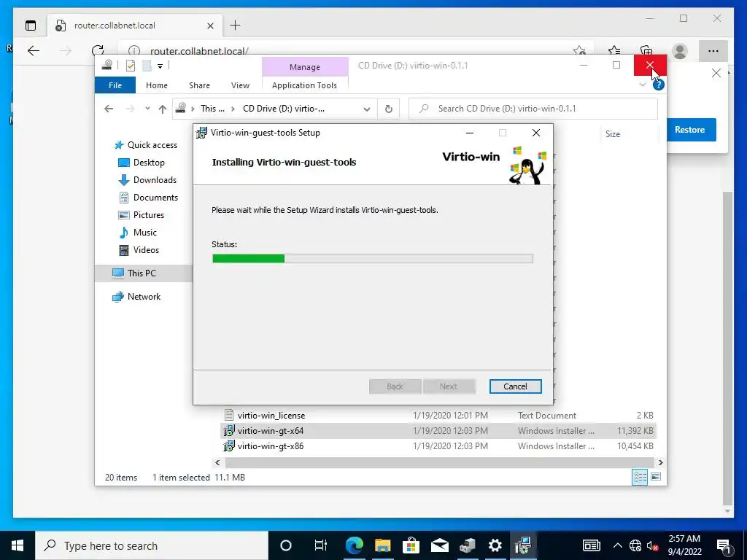
Task: Click the Edge tab actions menu icon
Action: [x=31, y=26]
